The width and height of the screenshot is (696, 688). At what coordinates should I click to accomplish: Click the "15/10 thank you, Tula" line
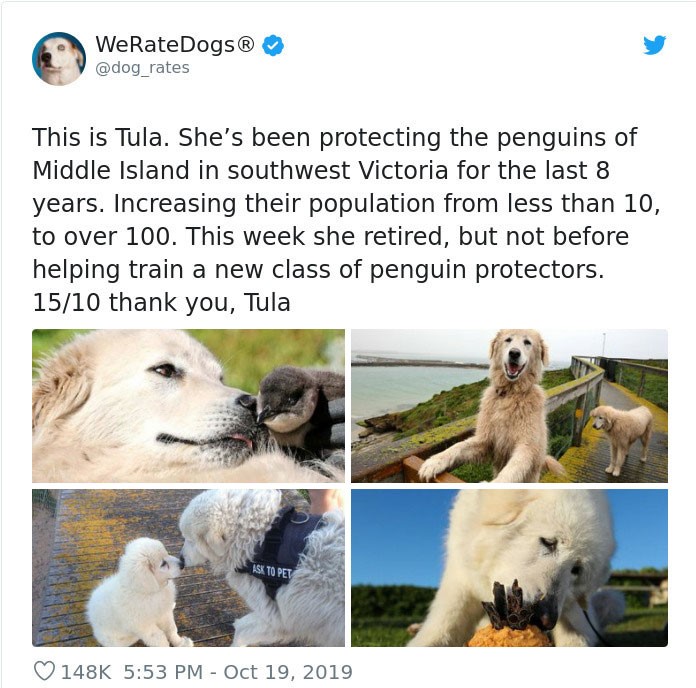click(161, 303)
